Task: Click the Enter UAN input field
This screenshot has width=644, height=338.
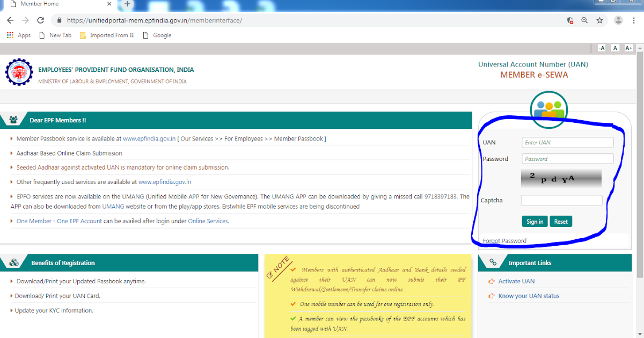Action: (x=567, y=142)
